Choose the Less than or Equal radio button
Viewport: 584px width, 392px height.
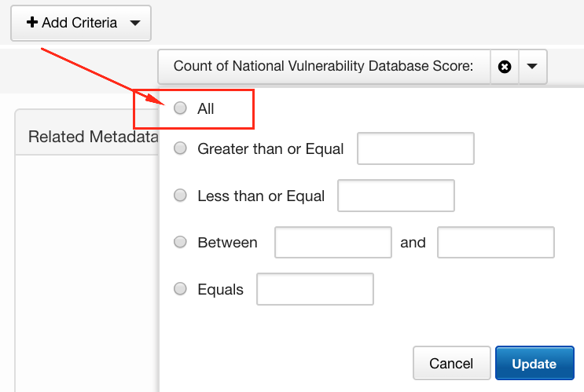(181, 196)
